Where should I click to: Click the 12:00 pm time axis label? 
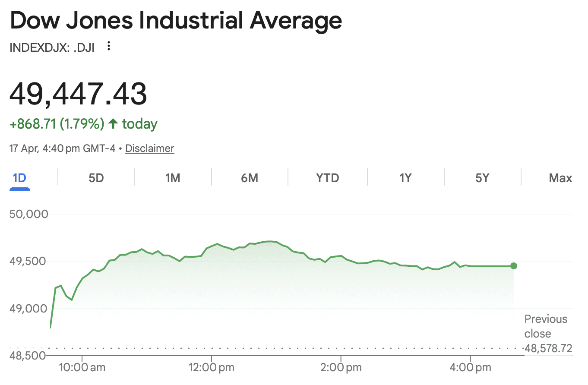pos(211,368)
